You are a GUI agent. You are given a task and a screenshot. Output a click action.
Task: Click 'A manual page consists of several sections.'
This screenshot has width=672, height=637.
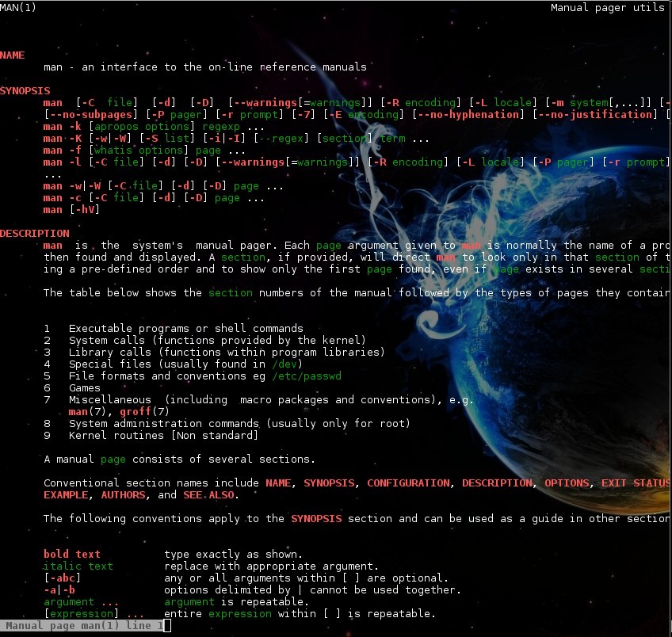[x=180, y=460]
